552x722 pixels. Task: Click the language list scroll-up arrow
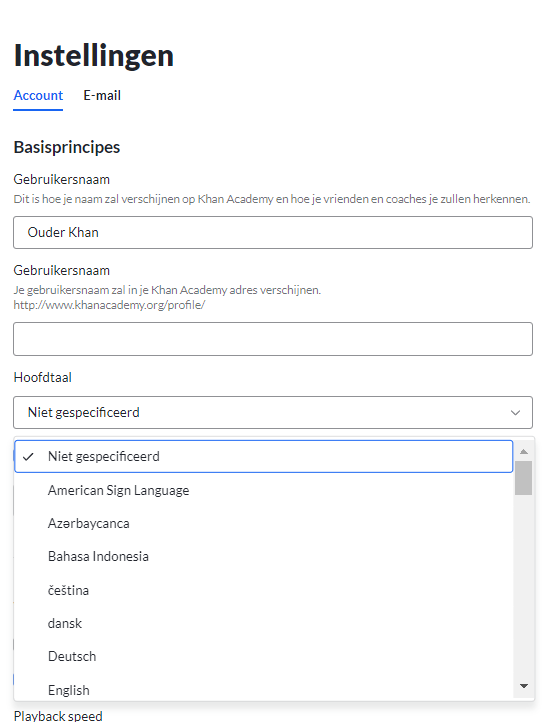(523, 452)
